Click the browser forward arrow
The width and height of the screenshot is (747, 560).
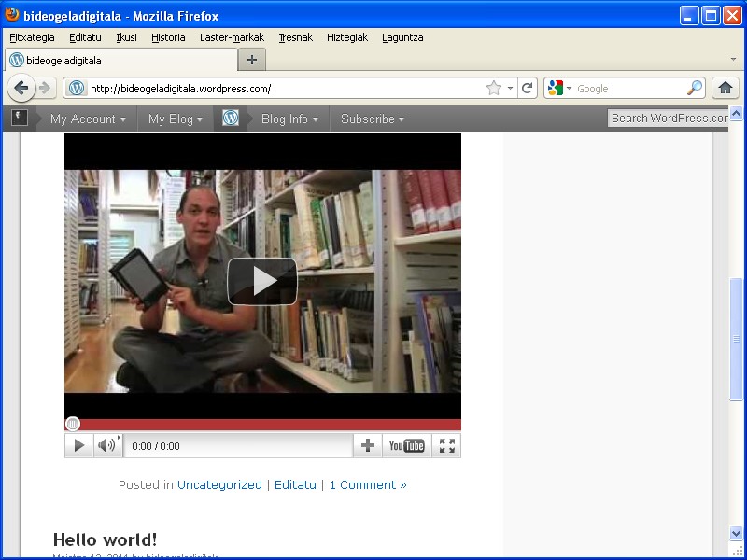45,88
